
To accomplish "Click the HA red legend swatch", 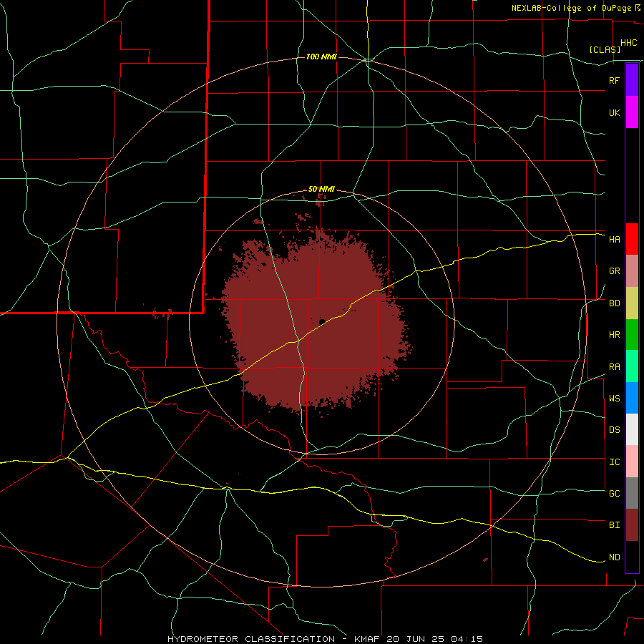I will tap(632, 239).
